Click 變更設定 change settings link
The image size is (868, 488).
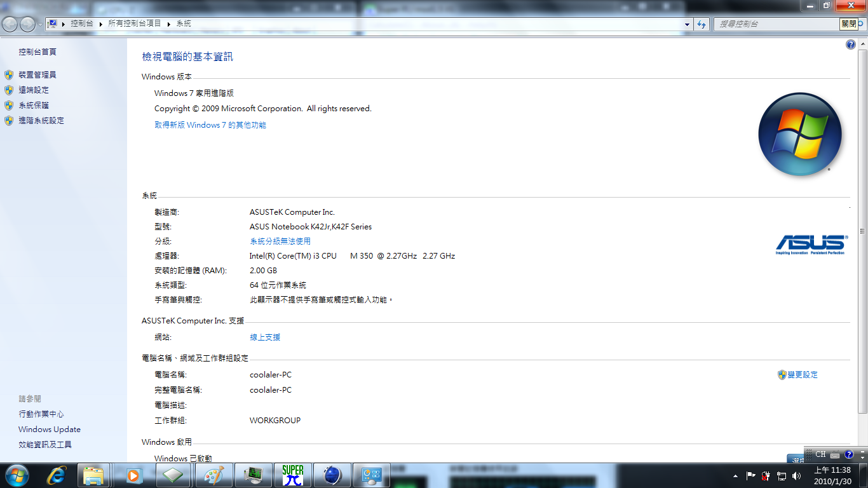pos(803,375)
